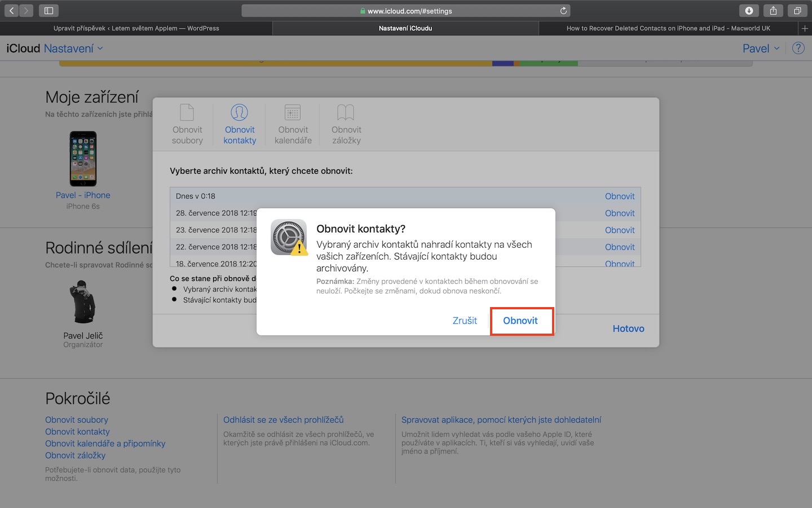Viewport: 812px width, 508px height.
Task: Click Hotovo to close restore panel
Action: pyautogui.click(x=628, y=329)
